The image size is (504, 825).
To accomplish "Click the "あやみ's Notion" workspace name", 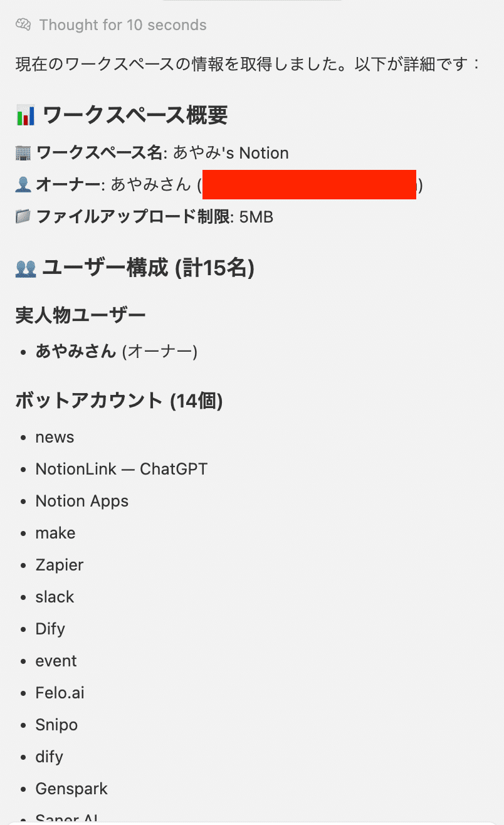I will coord(231,153).
